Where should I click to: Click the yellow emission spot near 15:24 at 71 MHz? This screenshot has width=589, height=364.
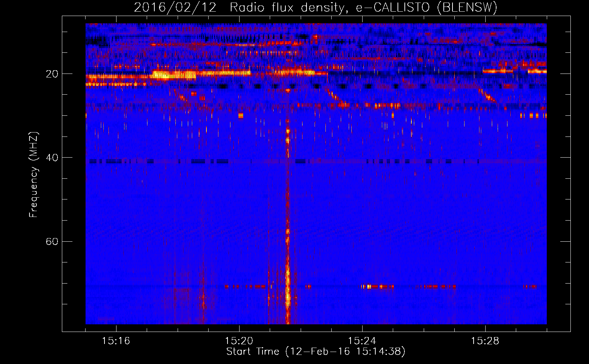click(369, 286)
